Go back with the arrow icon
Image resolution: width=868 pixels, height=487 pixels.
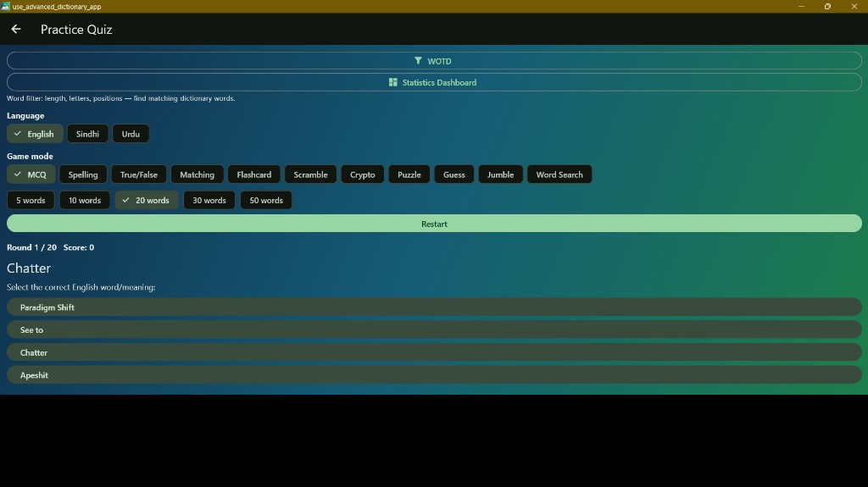coord(16,30)
